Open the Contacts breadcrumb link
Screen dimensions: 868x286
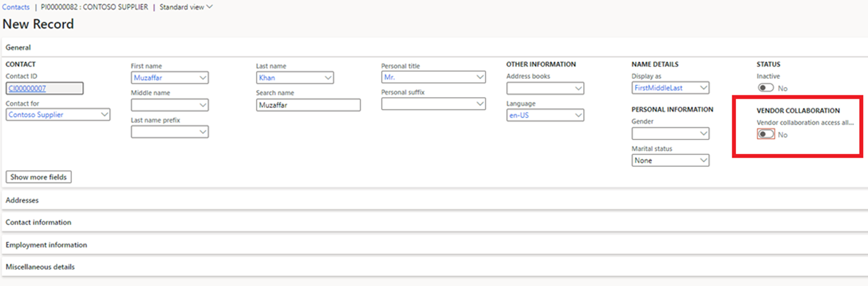click(x=16, y=7)
